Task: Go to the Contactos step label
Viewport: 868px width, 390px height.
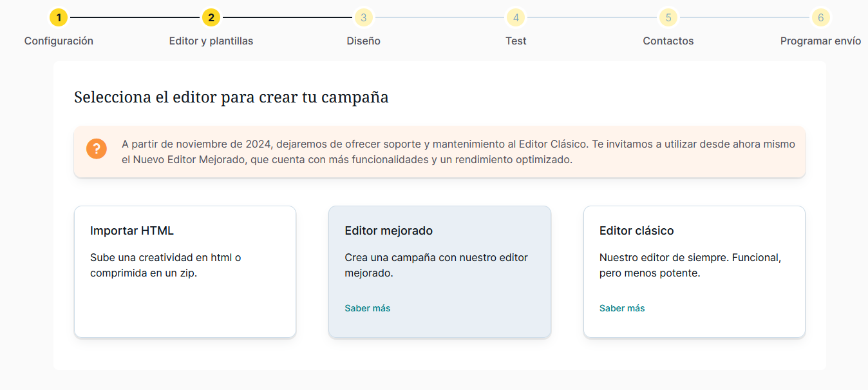Action: [668, 41]
